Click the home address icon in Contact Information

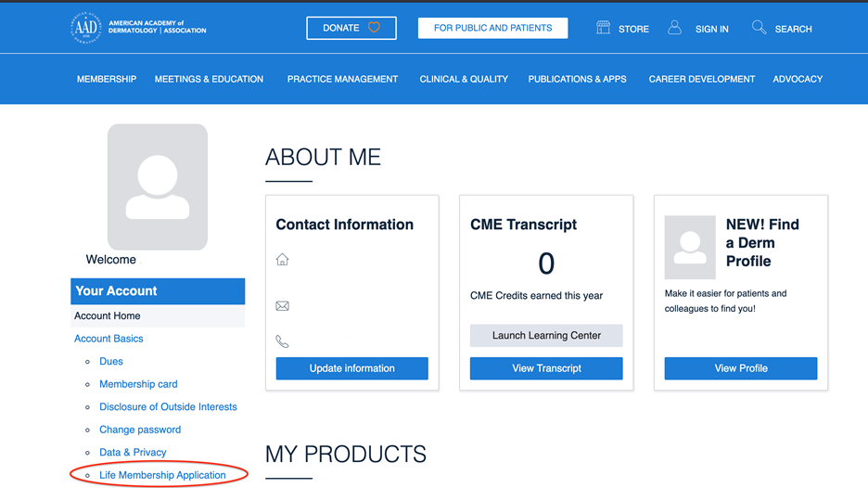(282, 259)
